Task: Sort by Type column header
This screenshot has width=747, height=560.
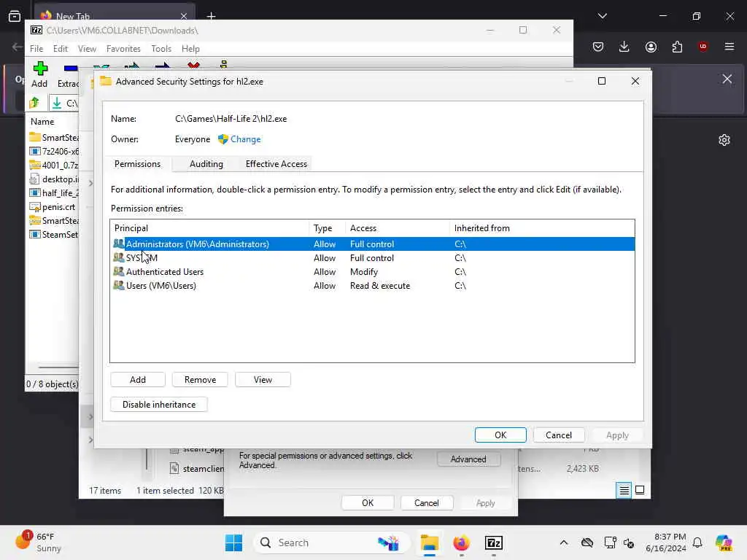Action: (x=328, y=228)
